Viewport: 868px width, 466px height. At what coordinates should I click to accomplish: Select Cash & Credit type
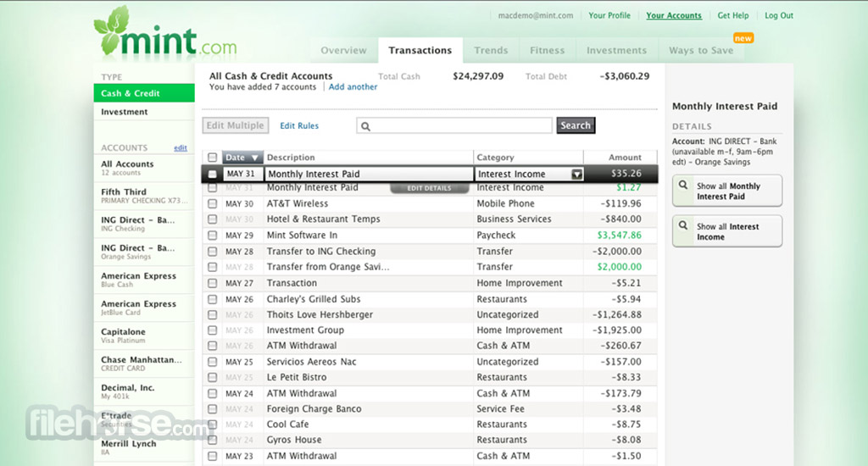coord(144,93)
